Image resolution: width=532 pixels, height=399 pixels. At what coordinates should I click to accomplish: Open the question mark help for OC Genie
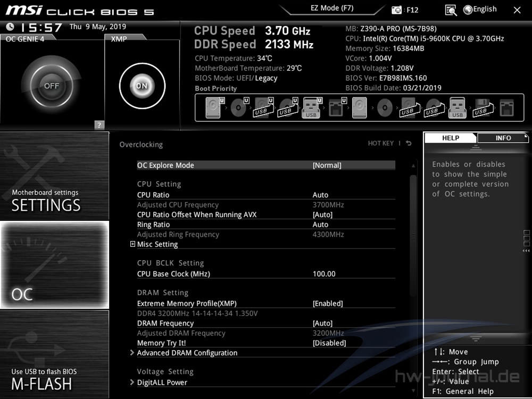[x=99, y=124]
